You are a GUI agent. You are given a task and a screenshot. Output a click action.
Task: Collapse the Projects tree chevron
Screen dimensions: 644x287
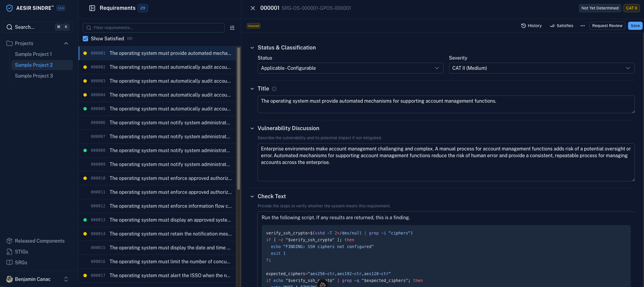click(x=66, y=43)
